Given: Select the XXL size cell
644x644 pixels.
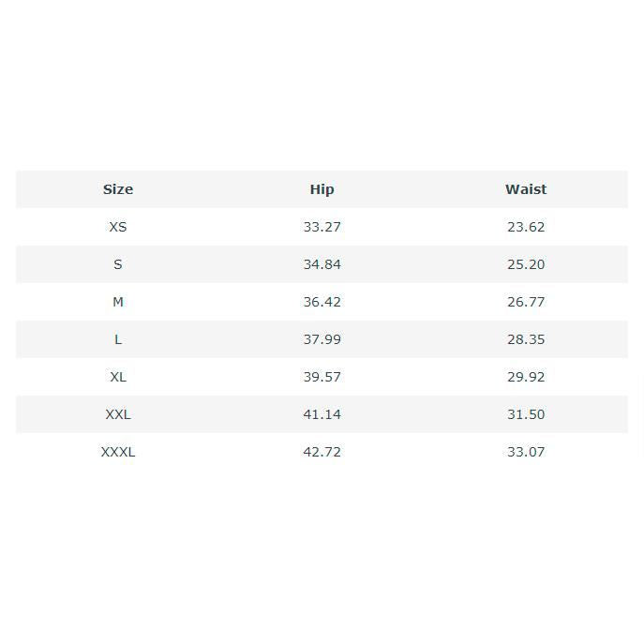Looking at the screenshot, I should tap(118, 414).
